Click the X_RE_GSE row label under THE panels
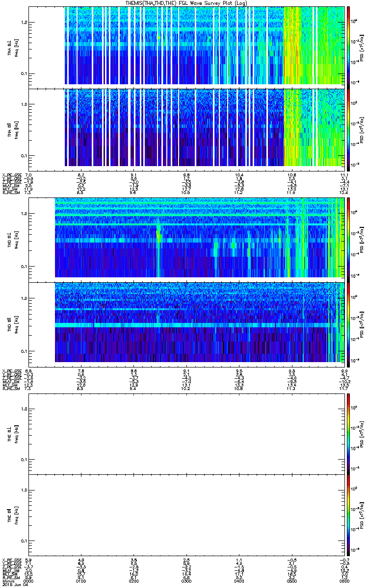Screen dimensions: 368x588 (12, 560)
